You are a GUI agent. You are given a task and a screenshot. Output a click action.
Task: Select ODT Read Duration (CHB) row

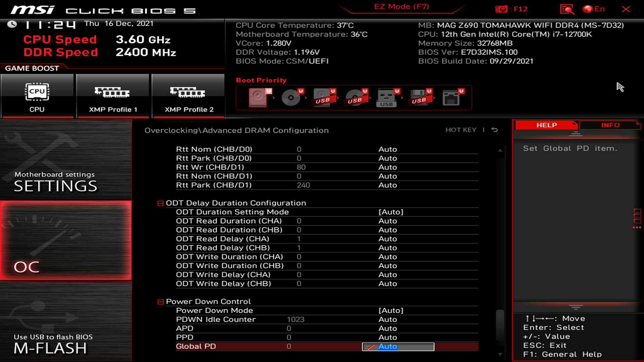327,230
